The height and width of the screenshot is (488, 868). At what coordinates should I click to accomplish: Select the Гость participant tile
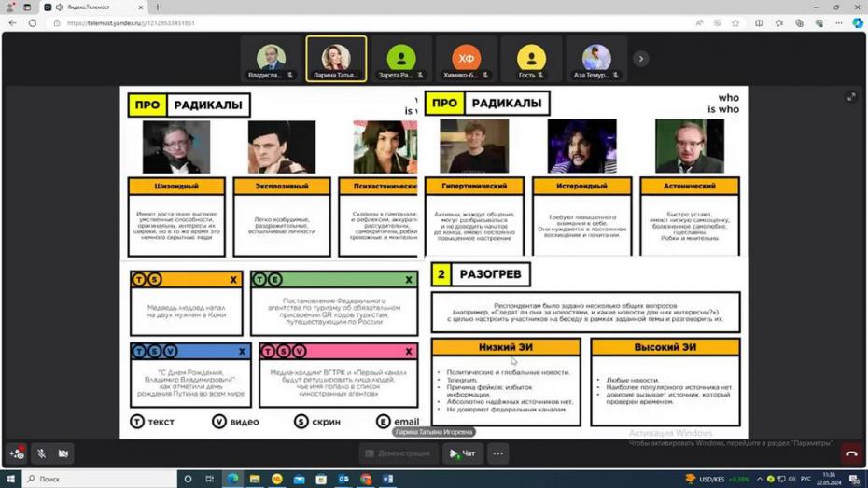tap(531, 59)
